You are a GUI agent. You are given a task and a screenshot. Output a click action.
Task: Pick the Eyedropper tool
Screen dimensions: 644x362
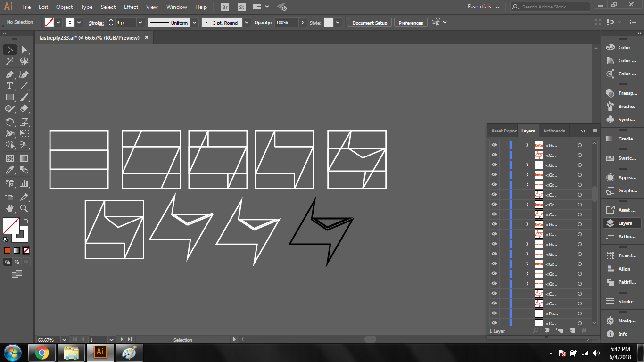point(9,170)
